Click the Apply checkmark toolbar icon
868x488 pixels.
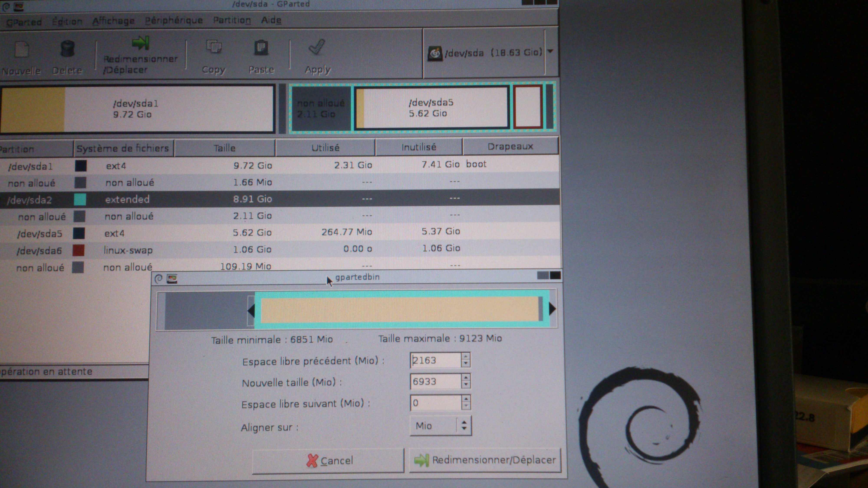click(317, 47)
